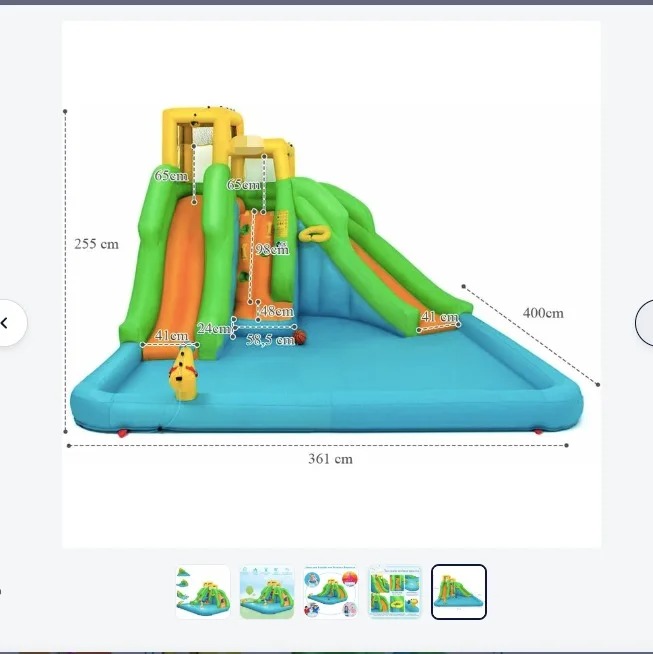This screenshot has width=653, height=654.
Task: Click the main water slide dimensions image
Action: point(332,284)
